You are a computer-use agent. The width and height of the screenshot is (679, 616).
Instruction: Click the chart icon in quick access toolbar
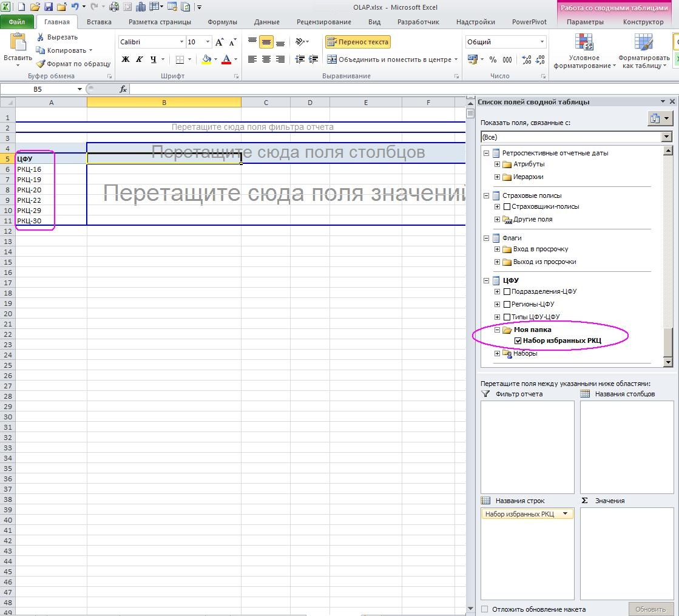(x=141, y=7)
